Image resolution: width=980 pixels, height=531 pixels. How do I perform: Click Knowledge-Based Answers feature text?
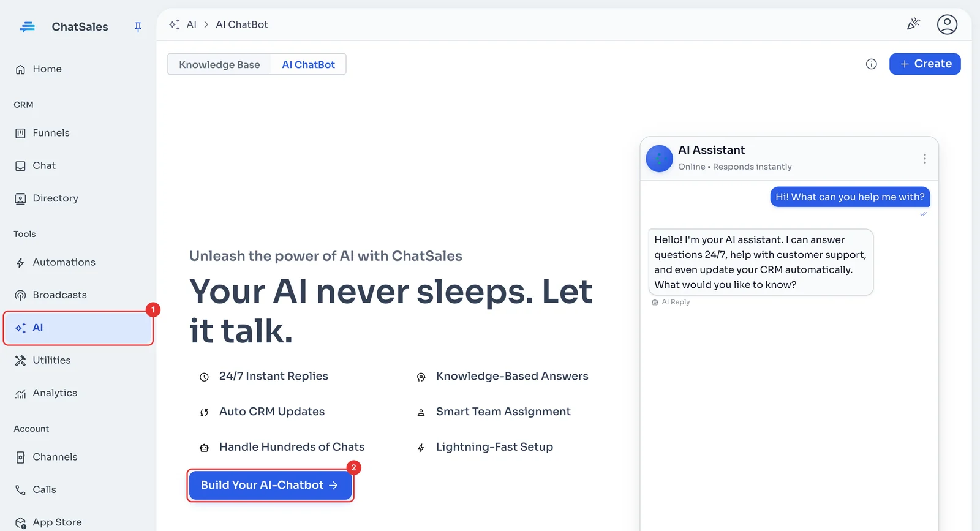pyautogui.click(x=512, y=376)
